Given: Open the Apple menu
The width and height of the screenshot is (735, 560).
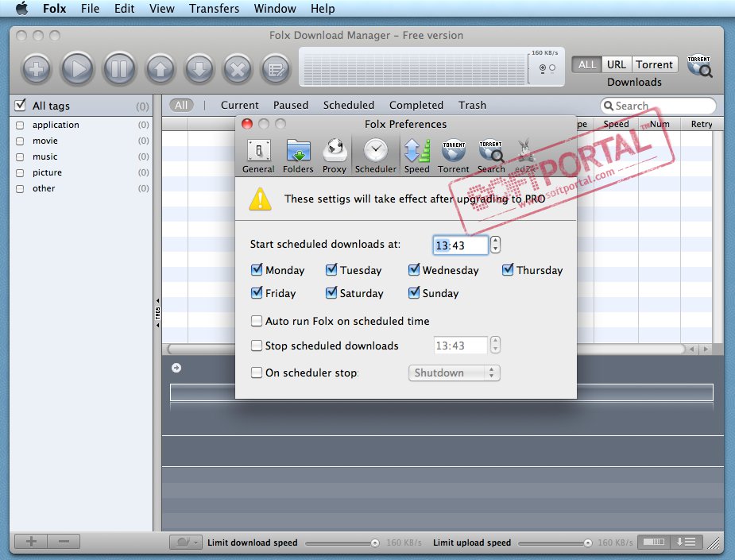Looking at the screenshot, I should coord(21,9).
